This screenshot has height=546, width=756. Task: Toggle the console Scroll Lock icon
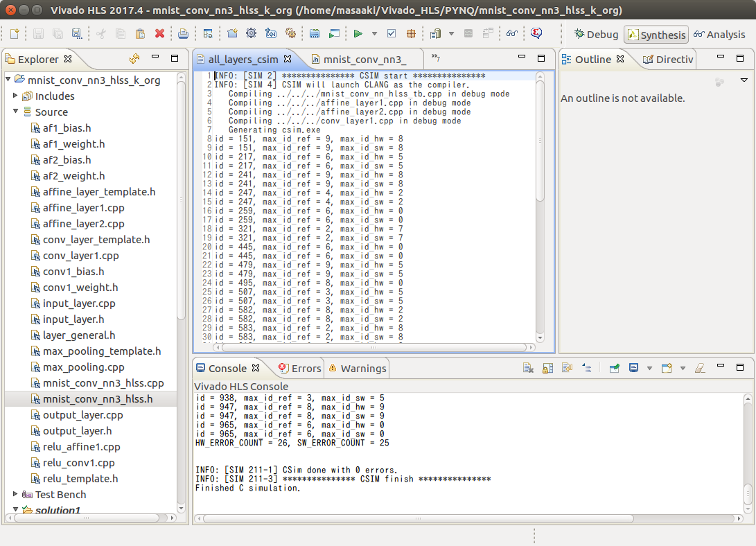[547, 368]
